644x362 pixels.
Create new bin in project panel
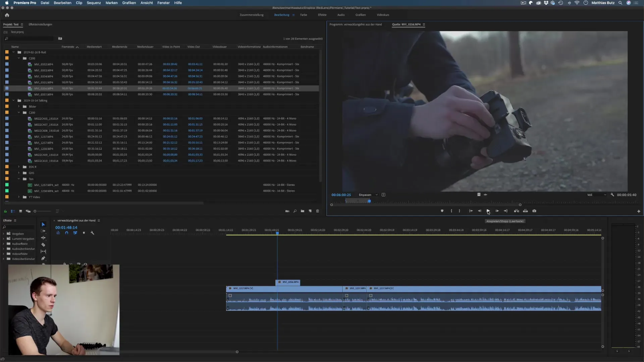[x=303, y=211]
